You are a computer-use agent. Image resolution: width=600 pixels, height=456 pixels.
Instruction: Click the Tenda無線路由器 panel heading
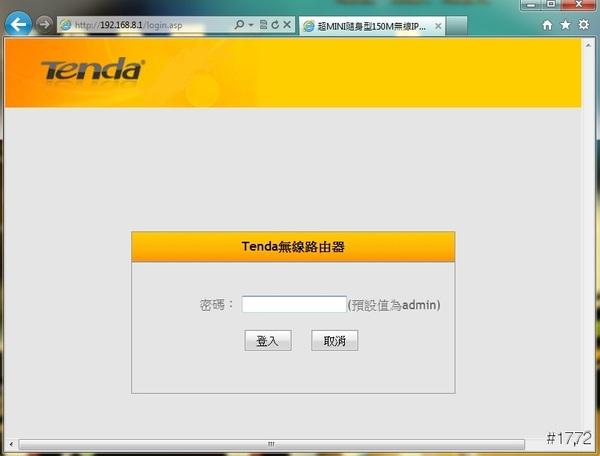point(293,247)
